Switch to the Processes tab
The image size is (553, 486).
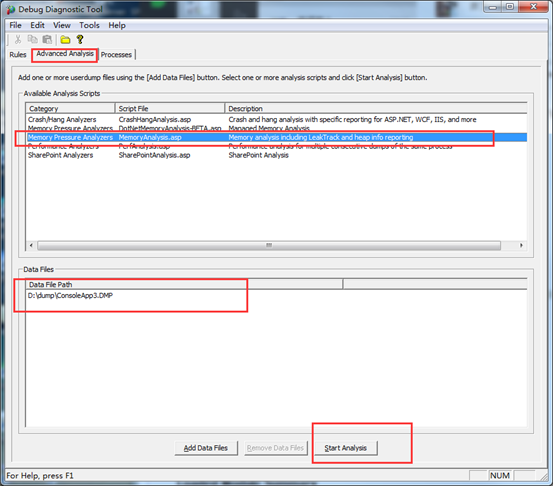tap(116, 55)
